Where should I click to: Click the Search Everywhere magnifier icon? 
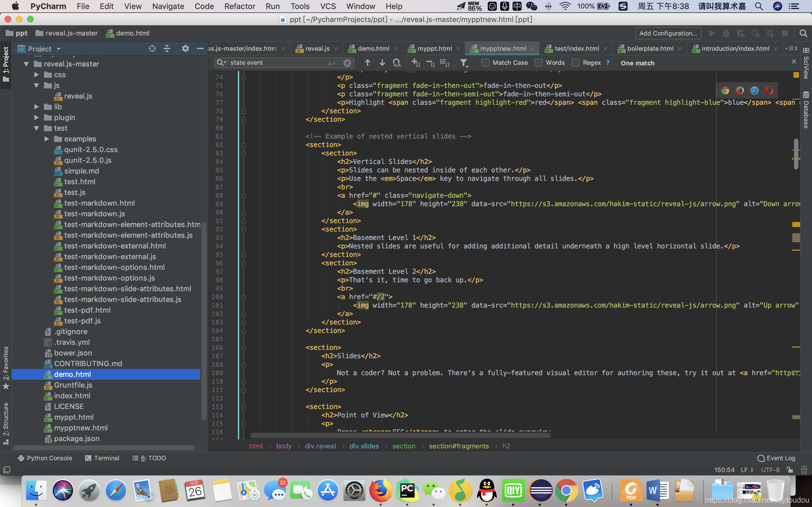point(803,33)
